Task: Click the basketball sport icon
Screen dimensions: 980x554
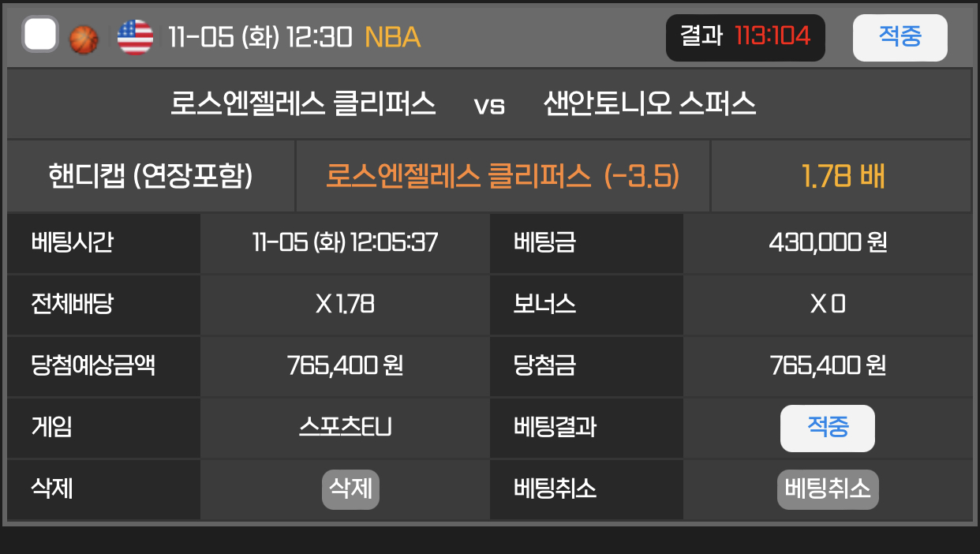Action: [84, 39]
